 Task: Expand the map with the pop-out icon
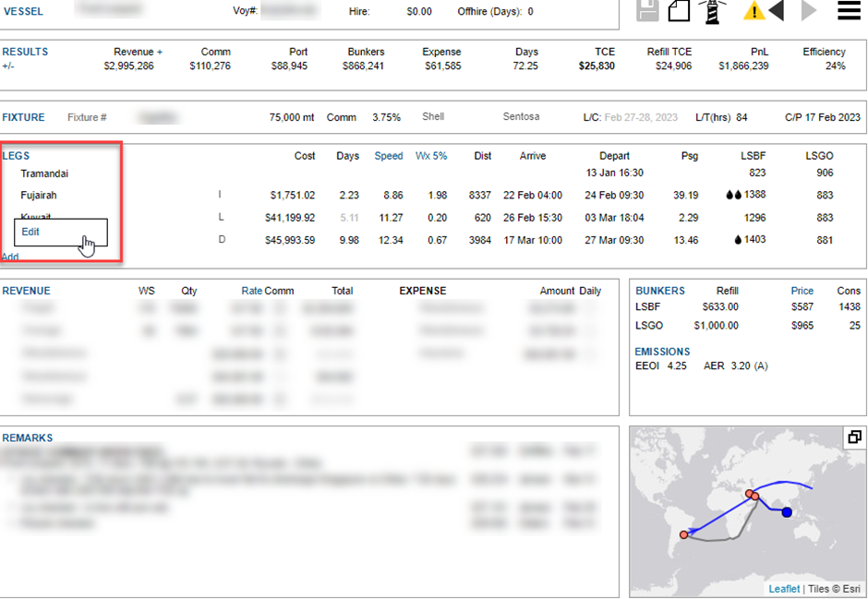point(854,437)
